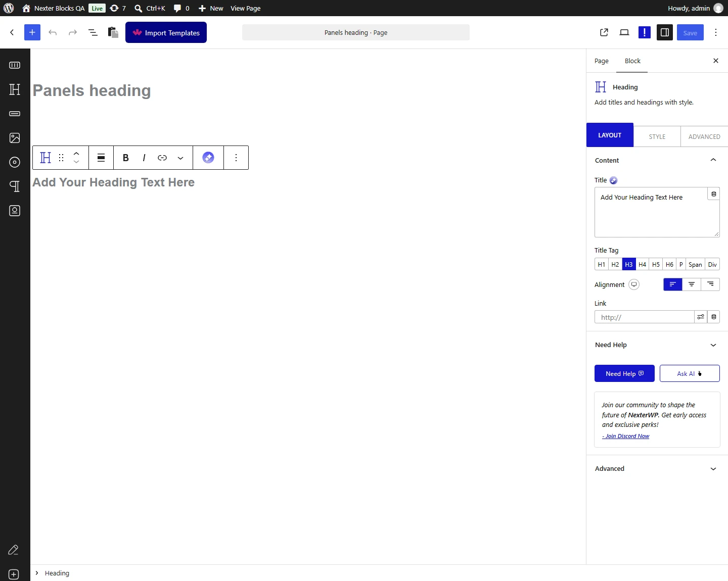The image size is (728, 581).
Task: Collapse the Need Help section
Action: click(657, 345)
